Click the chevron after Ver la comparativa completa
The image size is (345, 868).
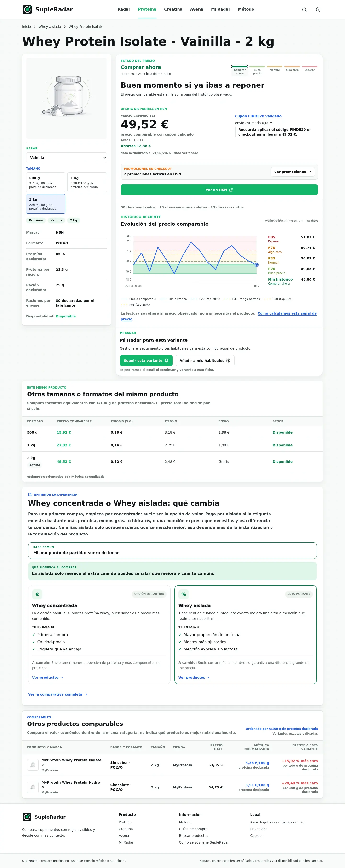[x=86, y=694]
